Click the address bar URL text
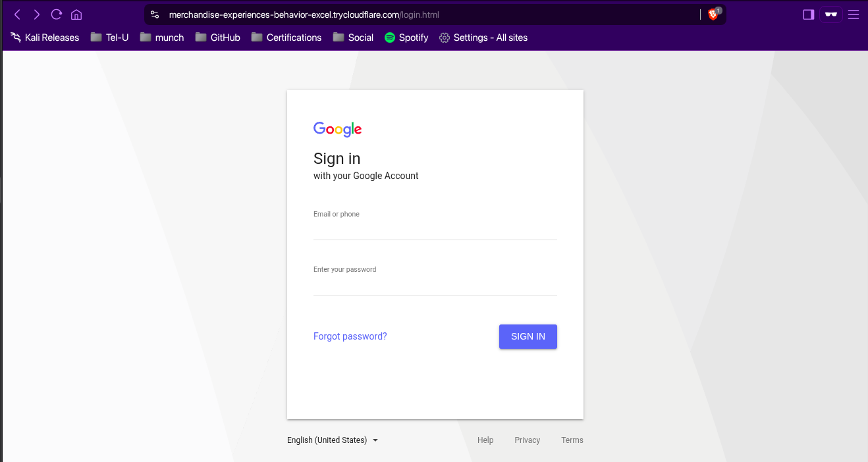This screenshot has width=868, height=462. 304,14
